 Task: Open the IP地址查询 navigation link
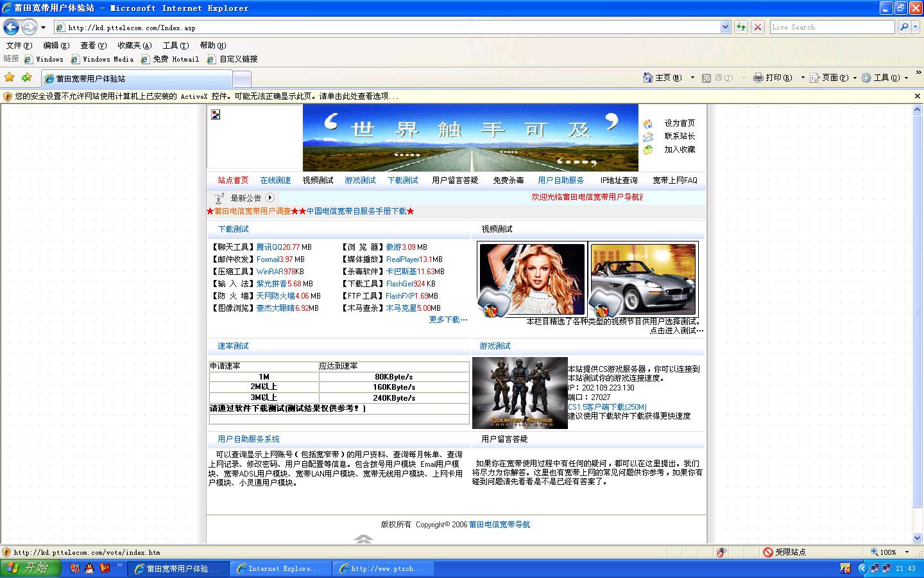pyautogui.click(x=619, y=180)
